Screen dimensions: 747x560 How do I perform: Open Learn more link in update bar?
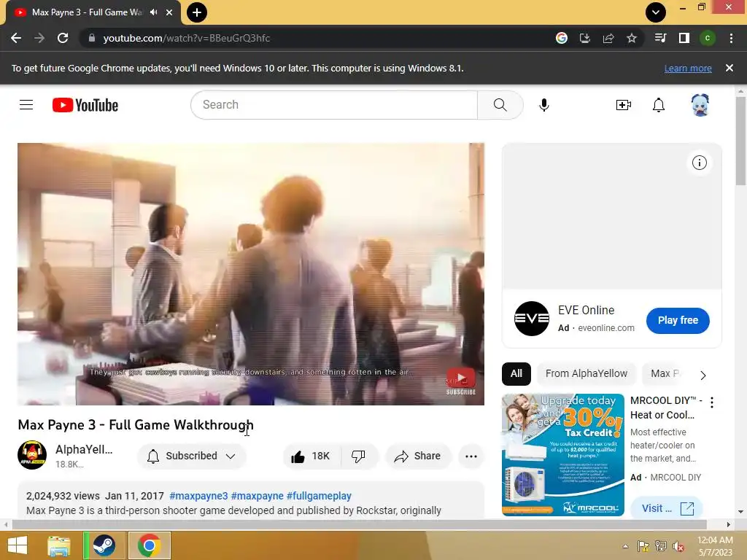click(x=688, y=69)
